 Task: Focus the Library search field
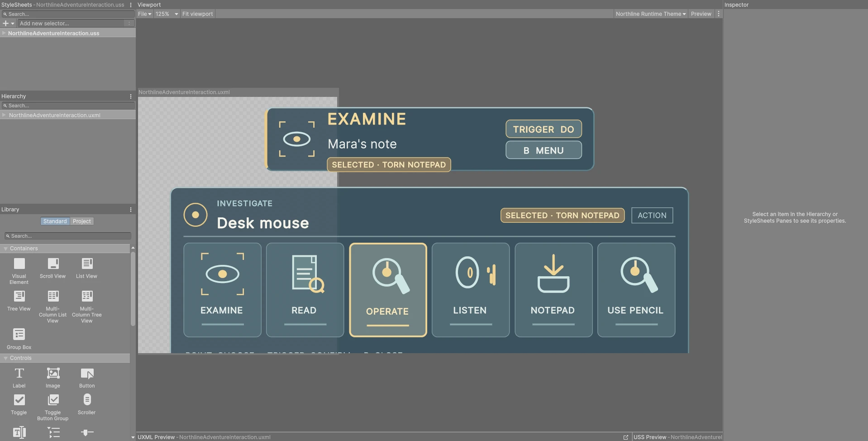68,236
